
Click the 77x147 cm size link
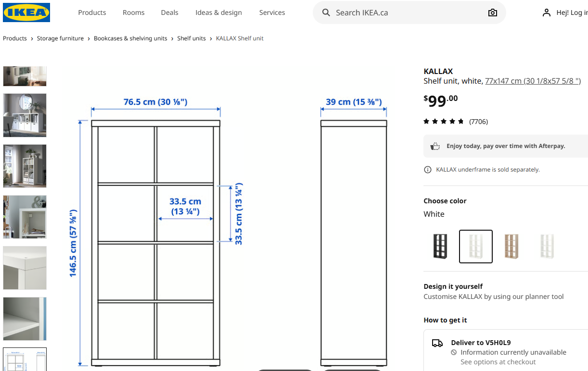tap(533, 81)
